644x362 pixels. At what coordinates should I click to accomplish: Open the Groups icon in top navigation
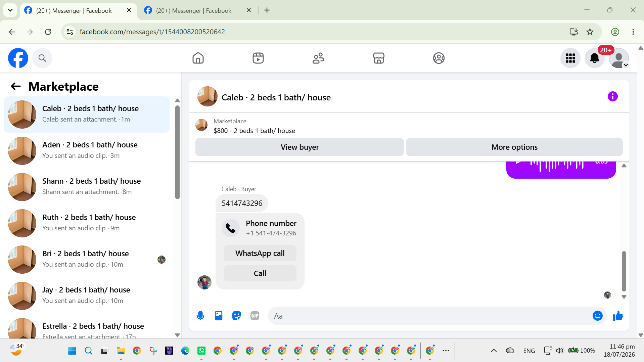click(439, 58)
